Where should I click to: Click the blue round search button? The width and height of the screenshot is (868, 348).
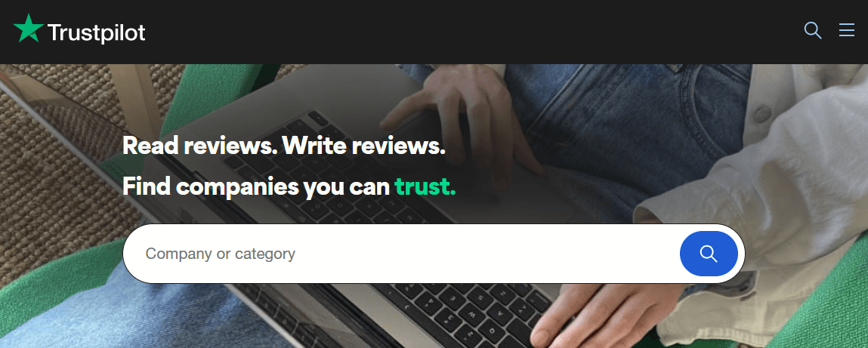[709, 254]
